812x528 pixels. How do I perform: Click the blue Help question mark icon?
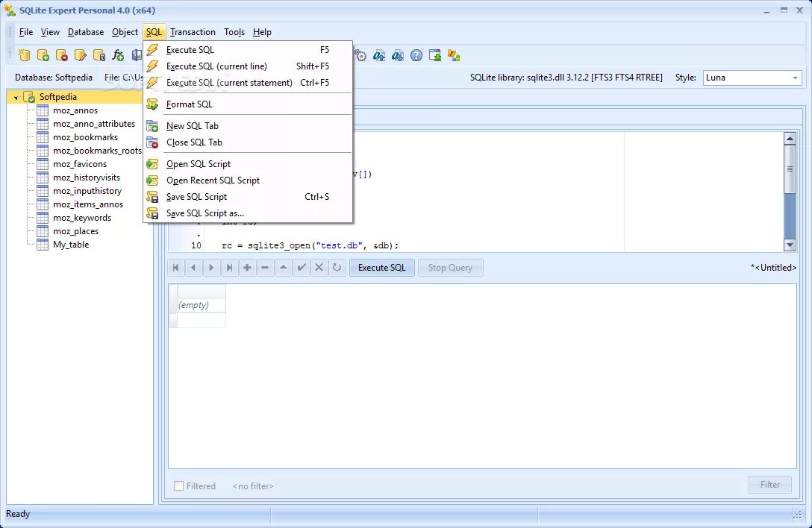pos(416,55)
